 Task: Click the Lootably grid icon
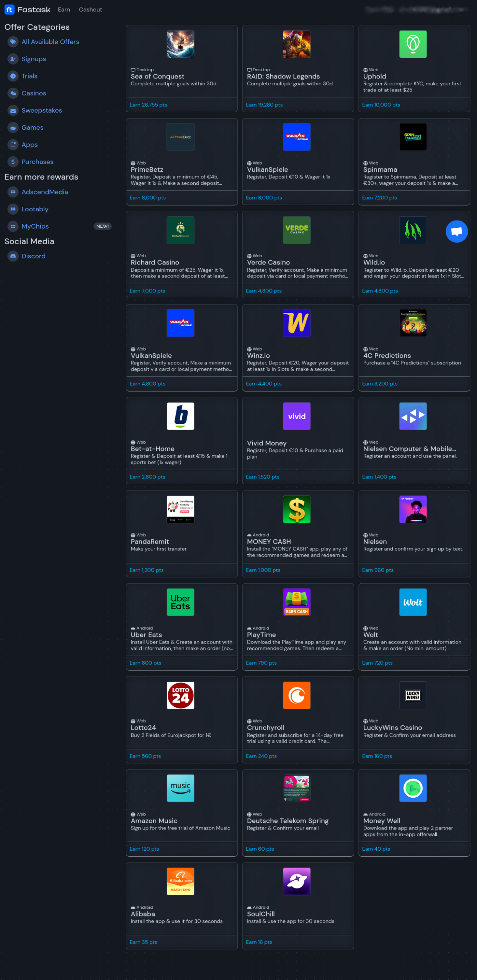tap(13, 209)
